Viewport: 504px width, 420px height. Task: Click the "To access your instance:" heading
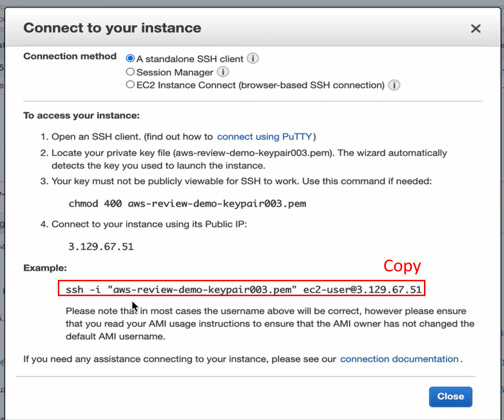(82, 115)
